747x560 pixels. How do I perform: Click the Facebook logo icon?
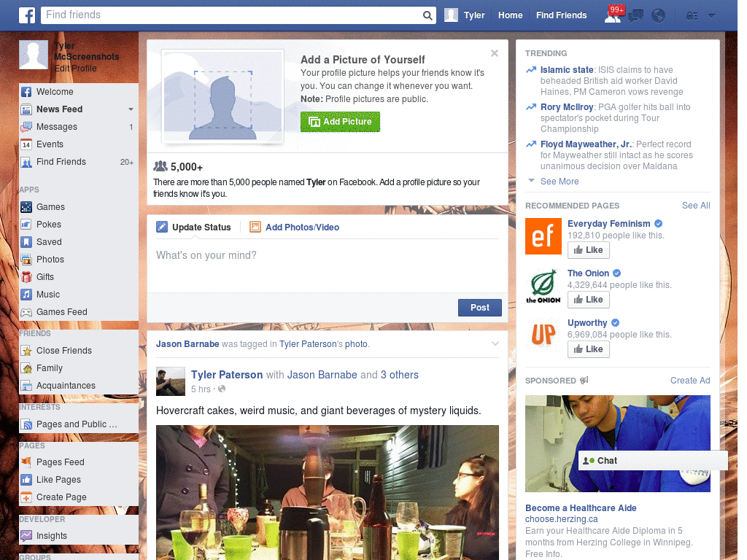click(x=27, y=15)
